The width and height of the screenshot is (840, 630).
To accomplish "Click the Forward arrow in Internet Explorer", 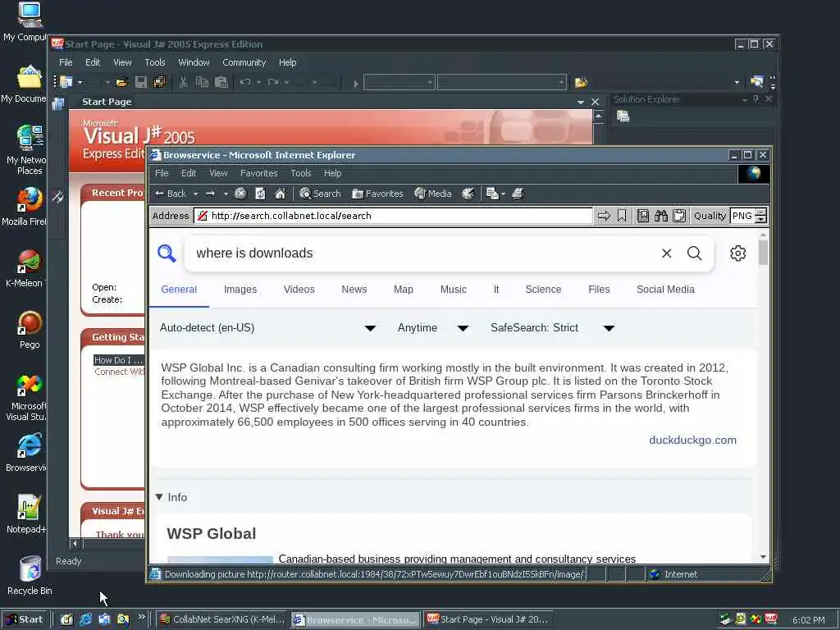I will (211, 194).
